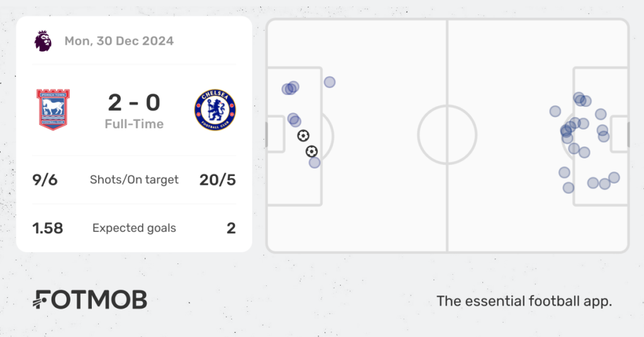Select shot marker just below the goals

pyautogui.click(x=314, y=163)
